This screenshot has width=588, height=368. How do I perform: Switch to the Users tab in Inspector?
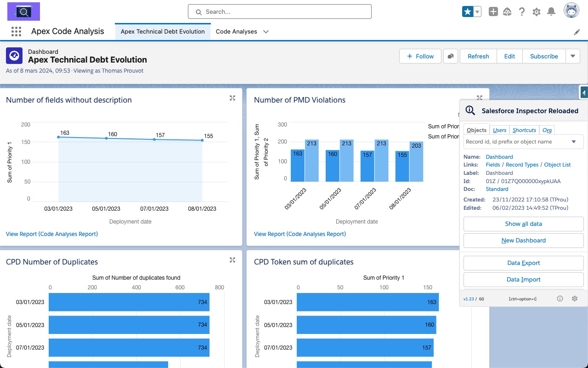pyautogui.click(x=499, y=130)
